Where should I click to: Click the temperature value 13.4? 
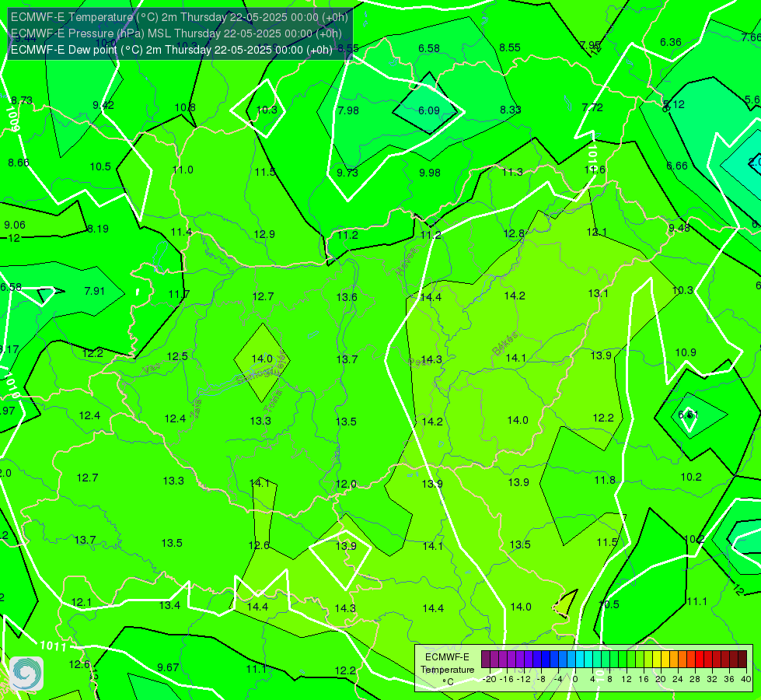(x=170, y=605)
